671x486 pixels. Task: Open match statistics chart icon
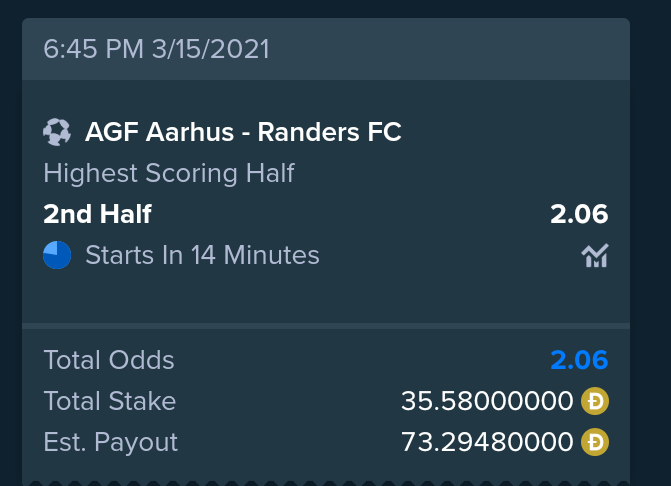coord(595,255)
